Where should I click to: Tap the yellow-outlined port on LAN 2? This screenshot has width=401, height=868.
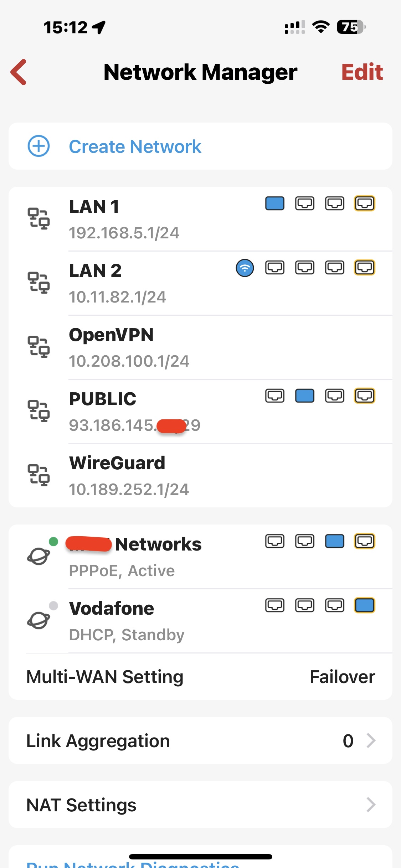[365, 268]
